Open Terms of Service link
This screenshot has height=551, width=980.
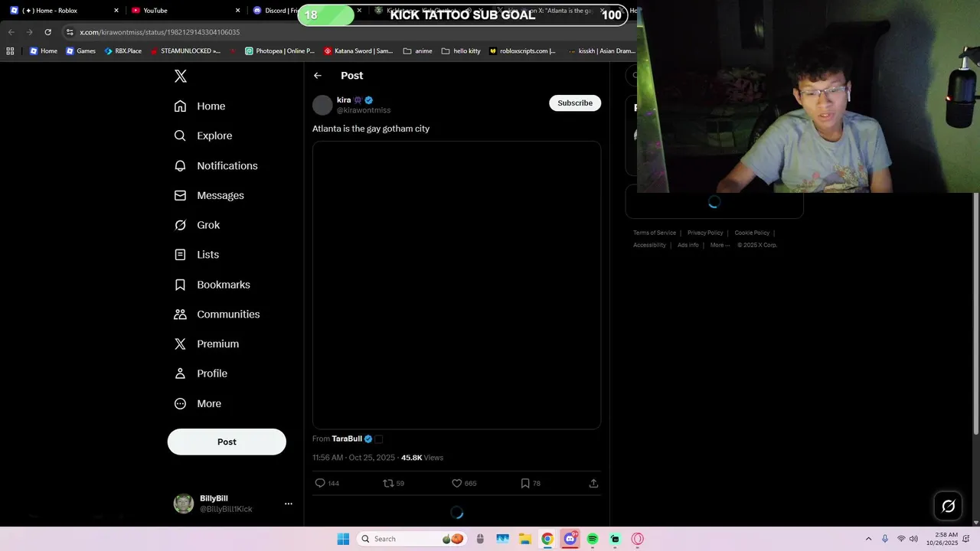point(655,233)
